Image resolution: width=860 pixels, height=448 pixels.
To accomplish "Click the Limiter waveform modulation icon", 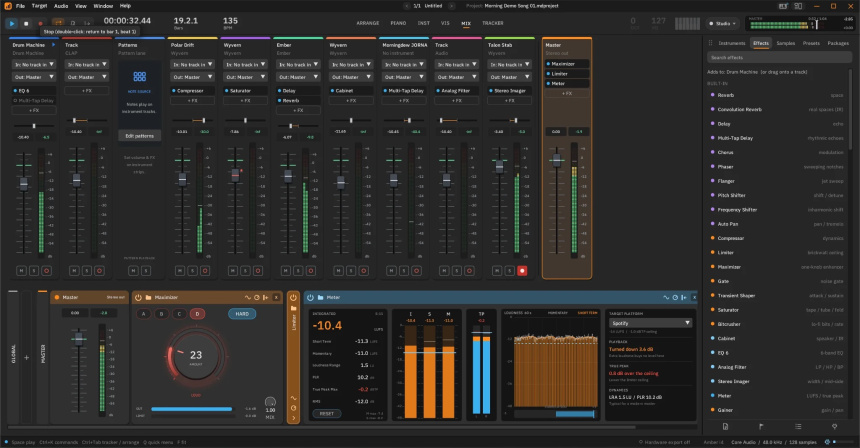I will (x=293, y=398).
